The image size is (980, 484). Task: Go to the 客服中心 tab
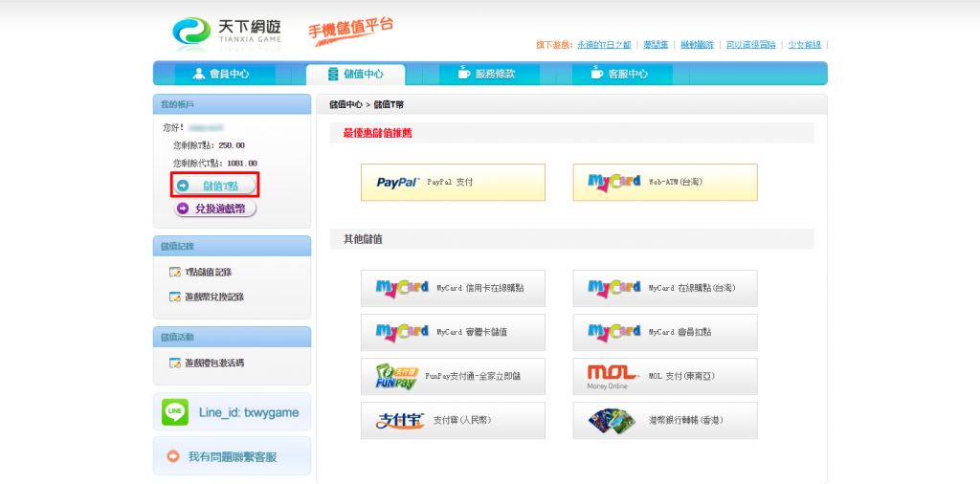pos(622,75)
